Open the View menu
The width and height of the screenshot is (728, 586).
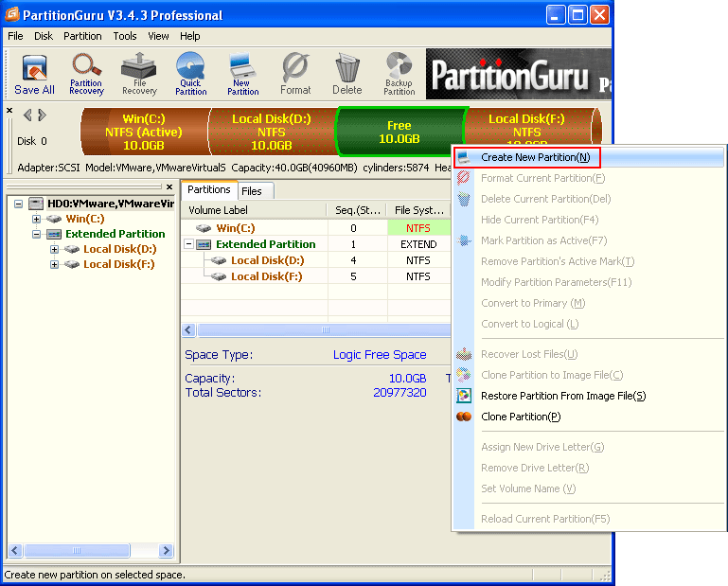click(x=158, y=36)
